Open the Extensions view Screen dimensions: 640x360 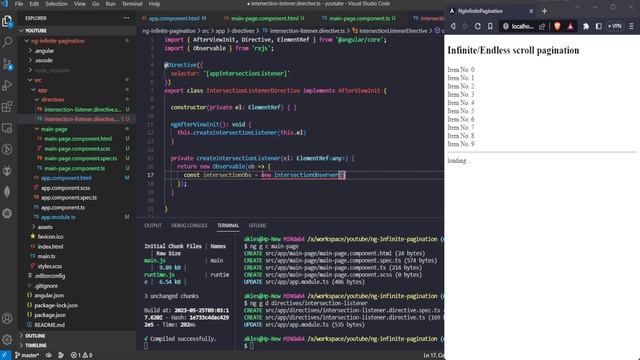click(7, 107)
